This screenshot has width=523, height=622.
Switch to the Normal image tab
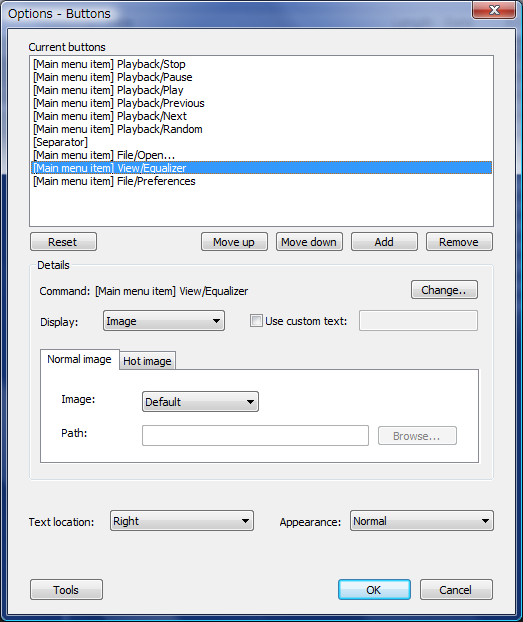coord(79,359)
